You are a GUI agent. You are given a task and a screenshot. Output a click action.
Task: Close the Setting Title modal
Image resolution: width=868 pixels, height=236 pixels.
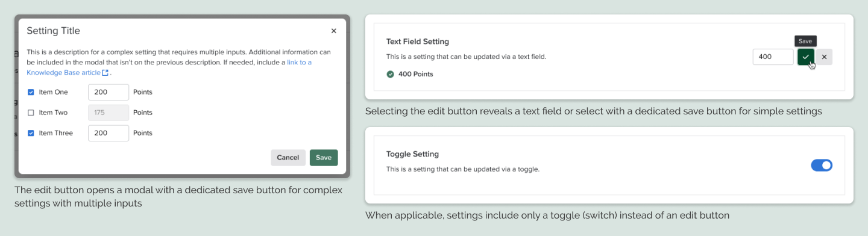[334, 31]
